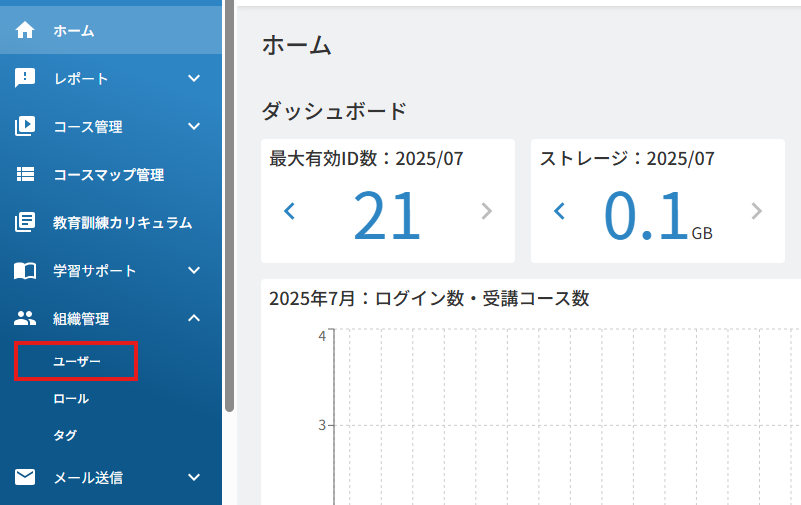801x505 pixels.
Task: Click the レポート speech bubble icon
Action: tap(25, 78)
